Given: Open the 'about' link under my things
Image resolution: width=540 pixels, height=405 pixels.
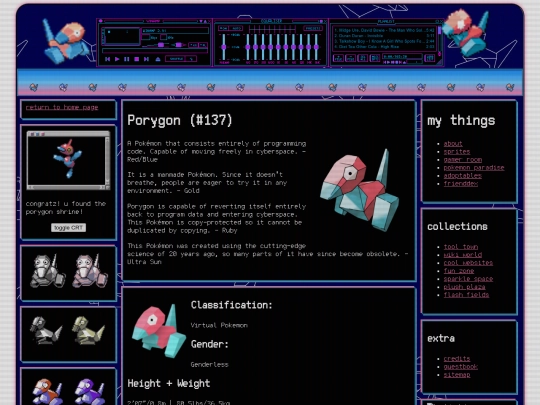Looking at the screenshot, I should 453,144.
